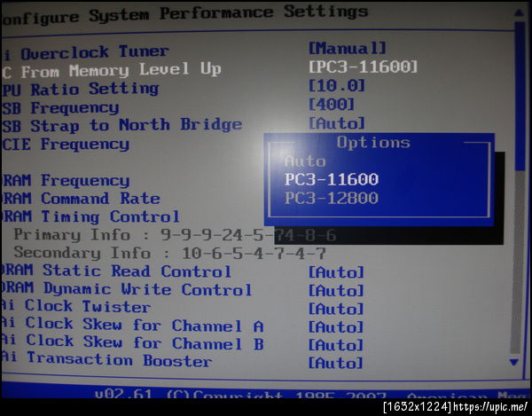
Task: Click the Secondary Info timing line
Action: (169, 253)
